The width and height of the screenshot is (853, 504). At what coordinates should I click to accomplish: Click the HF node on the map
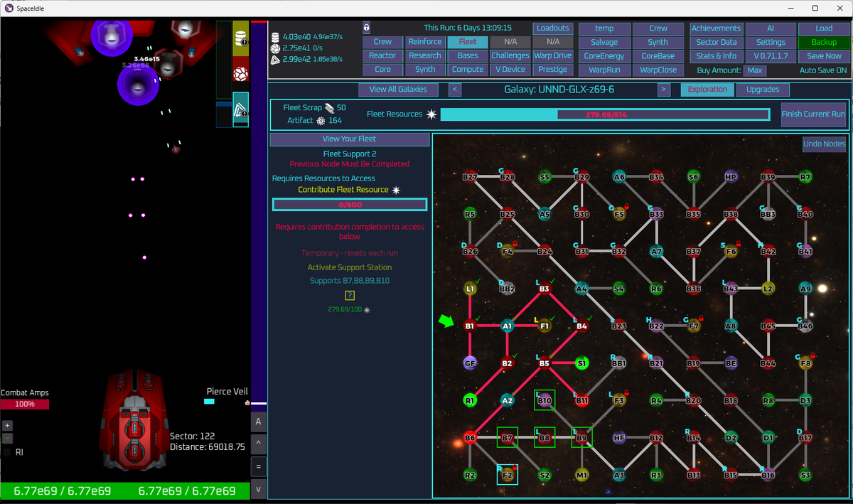coord(619,438)
